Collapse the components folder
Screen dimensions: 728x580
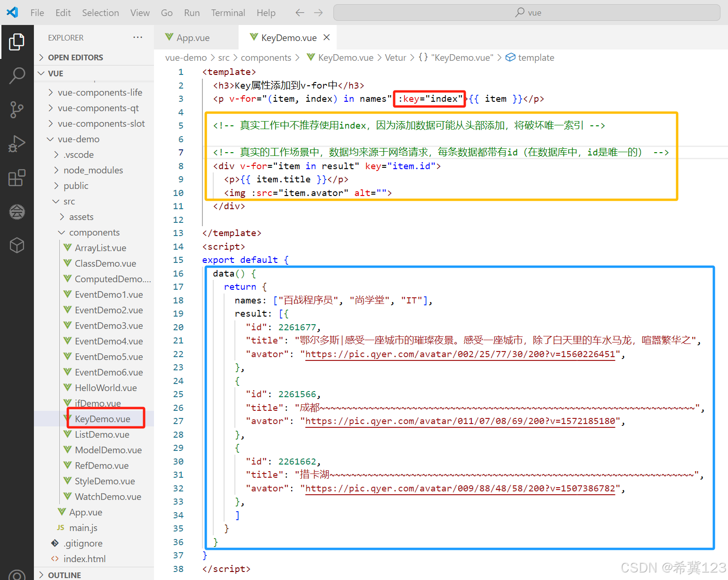point(94,232)
